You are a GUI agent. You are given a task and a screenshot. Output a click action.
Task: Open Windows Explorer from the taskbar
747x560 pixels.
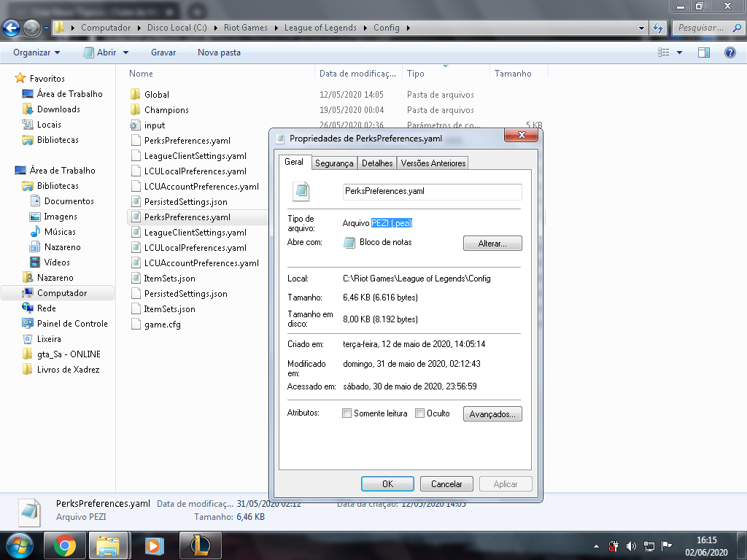[x=108, y=545]
